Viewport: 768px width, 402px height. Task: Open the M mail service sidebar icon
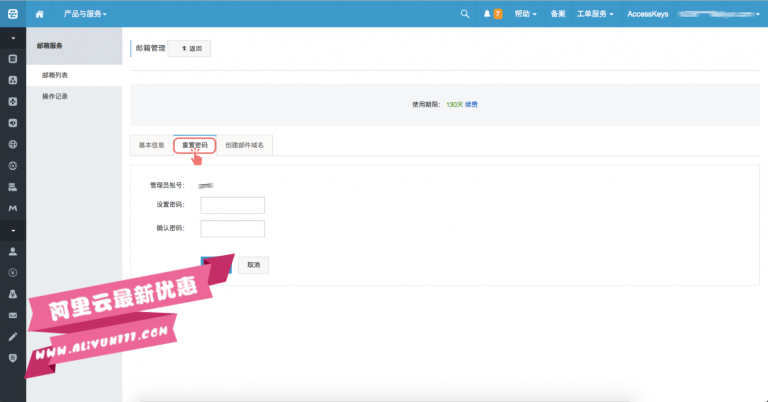[13, 209]
